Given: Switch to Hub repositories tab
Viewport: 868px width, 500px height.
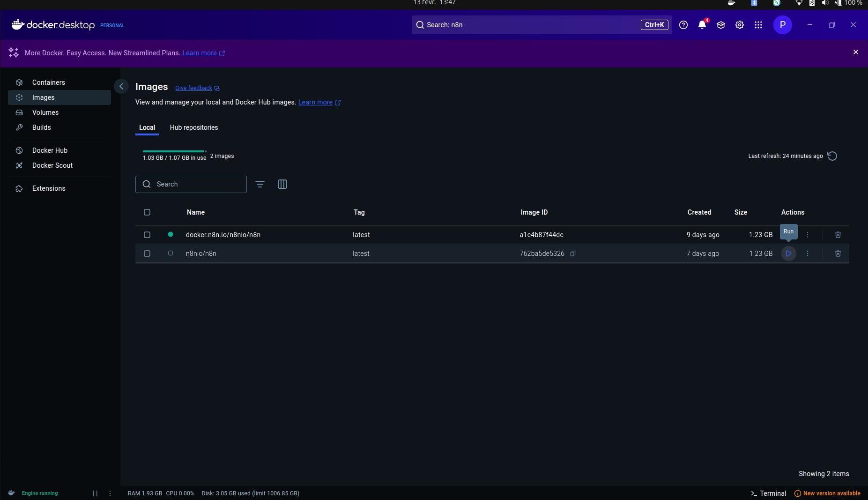Looking at the screenshot, I should [x=194, y=127].
